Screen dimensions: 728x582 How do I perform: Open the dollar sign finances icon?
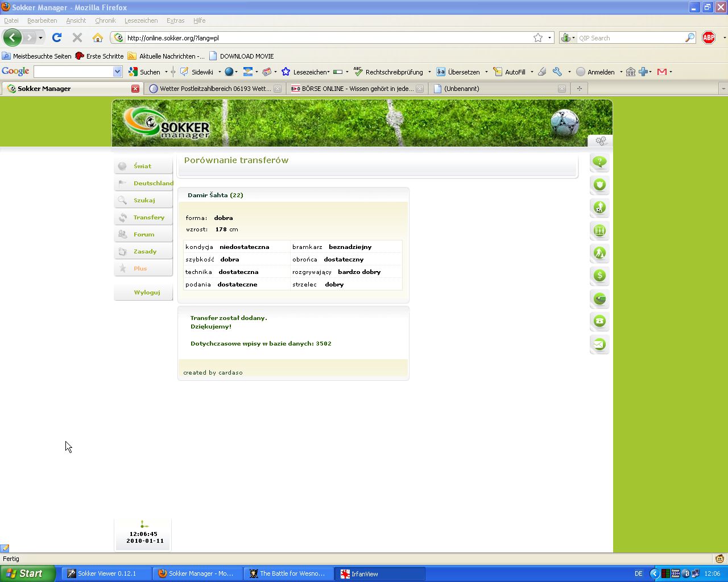[x=599, y=276]
